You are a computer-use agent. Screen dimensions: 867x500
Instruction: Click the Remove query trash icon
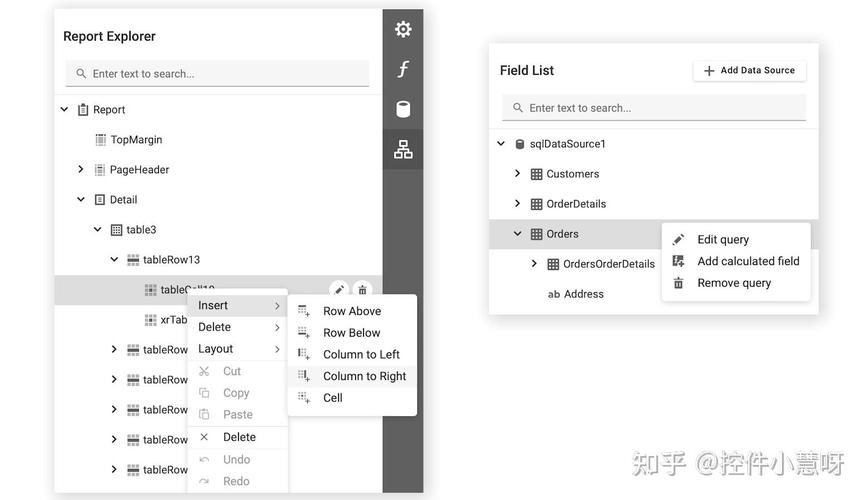point(678,283)
